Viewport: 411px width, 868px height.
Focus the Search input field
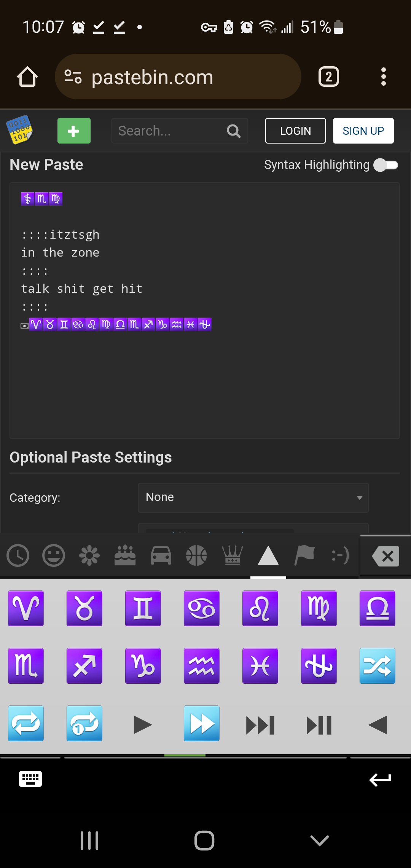pos(180,131)
